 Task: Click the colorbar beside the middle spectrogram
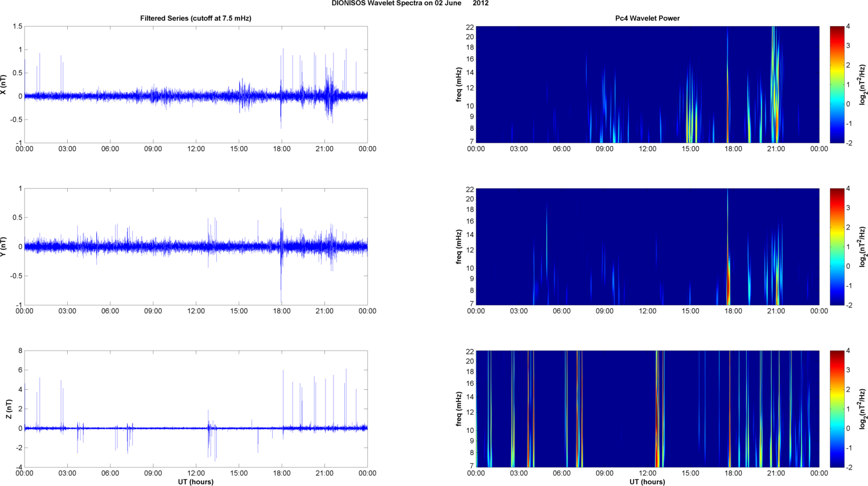837,246
